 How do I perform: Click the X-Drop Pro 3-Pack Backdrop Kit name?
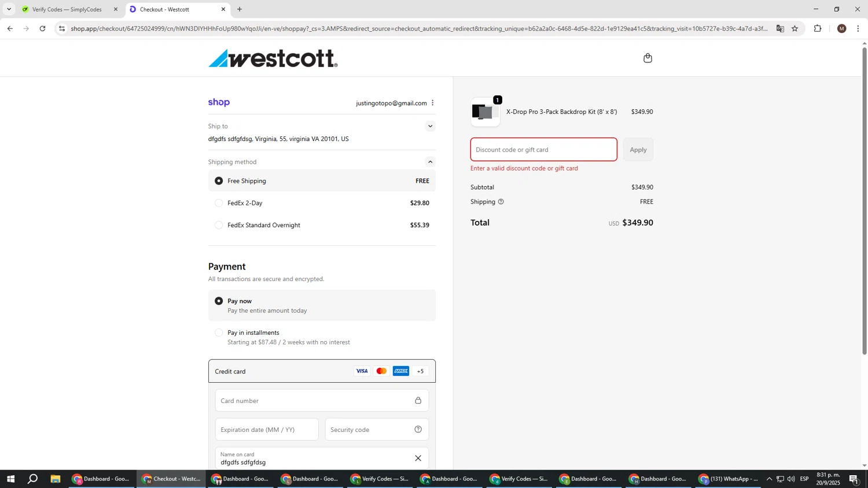(x=561, y=112)
